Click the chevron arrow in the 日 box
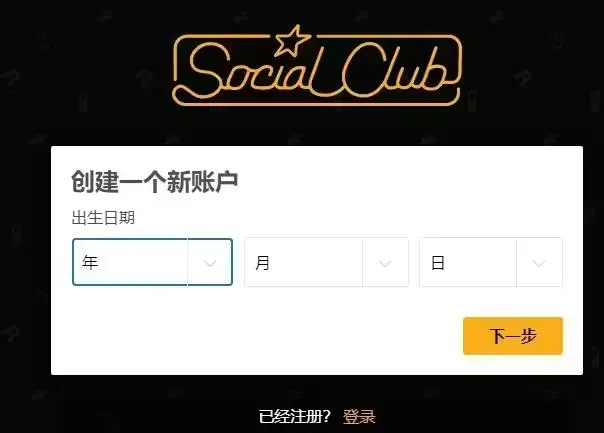 [539, 263]
